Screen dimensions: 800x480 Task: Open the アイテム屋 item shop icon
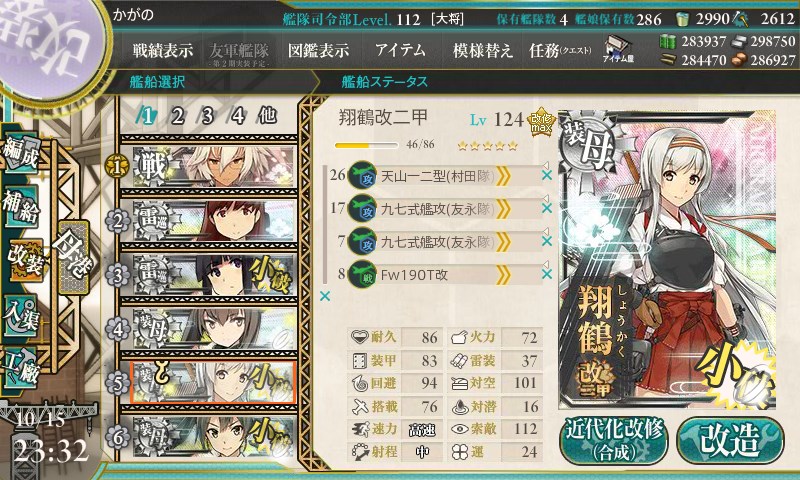tap(618, 50)
